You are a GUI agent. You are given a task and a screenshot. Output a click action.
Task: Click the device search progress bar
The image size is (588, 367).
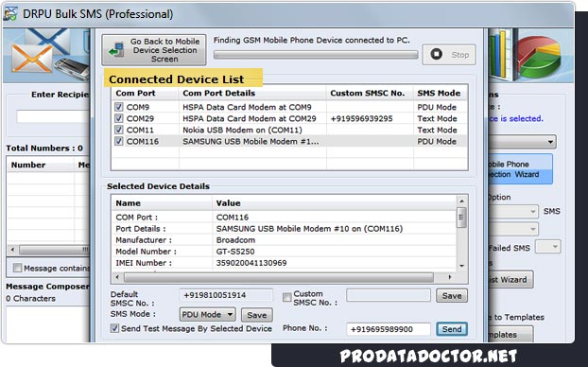coord(316,55)
